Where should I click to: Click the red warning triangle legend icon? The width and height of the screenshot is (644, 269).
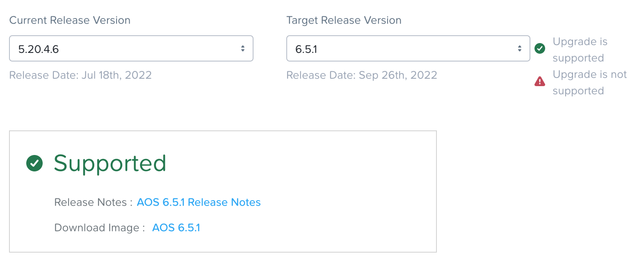coord(540,81)
